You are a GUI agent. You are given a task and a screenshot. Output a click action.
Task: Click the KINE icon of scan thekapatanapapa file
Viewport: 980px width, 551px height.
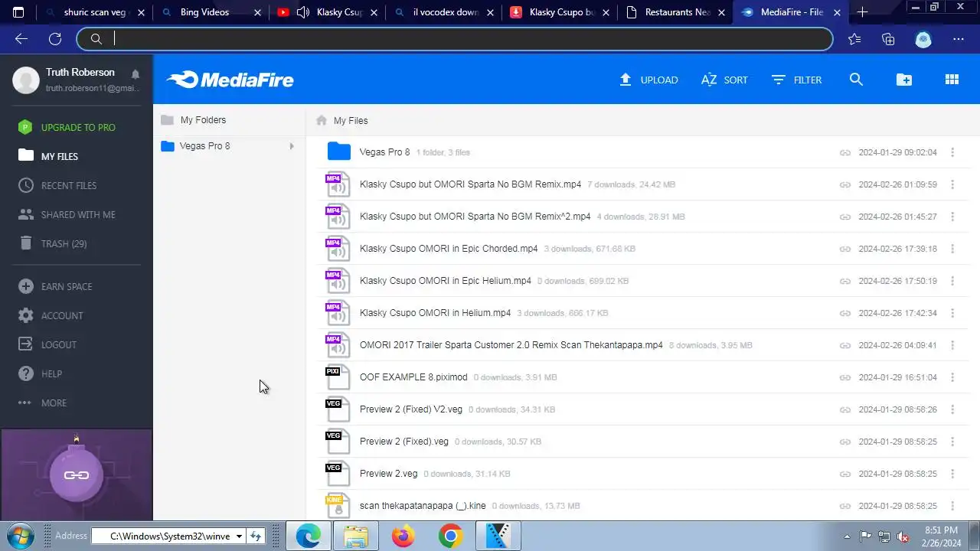click(338, 506)
